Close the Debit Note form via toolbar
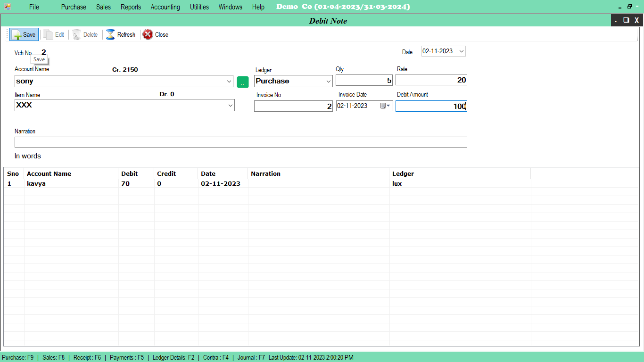Viewport: 644px width, 362px height. 155,34
